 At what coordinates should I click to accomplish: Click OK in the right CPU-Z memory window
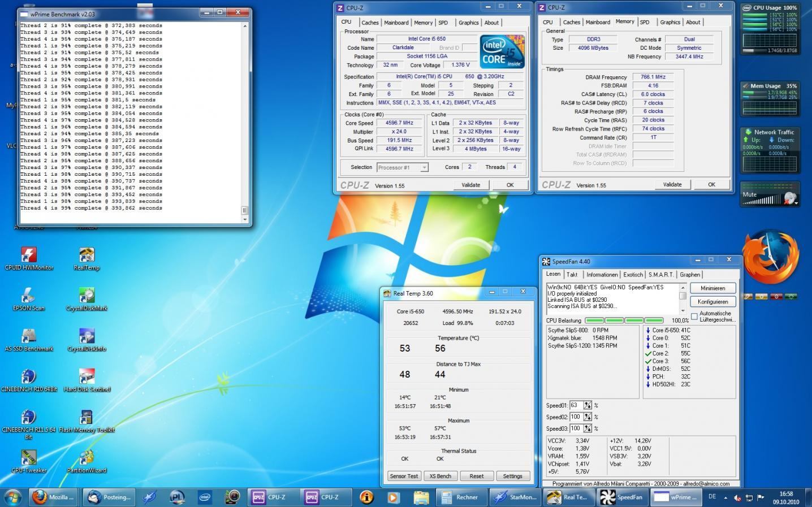[x=711, y=184]
